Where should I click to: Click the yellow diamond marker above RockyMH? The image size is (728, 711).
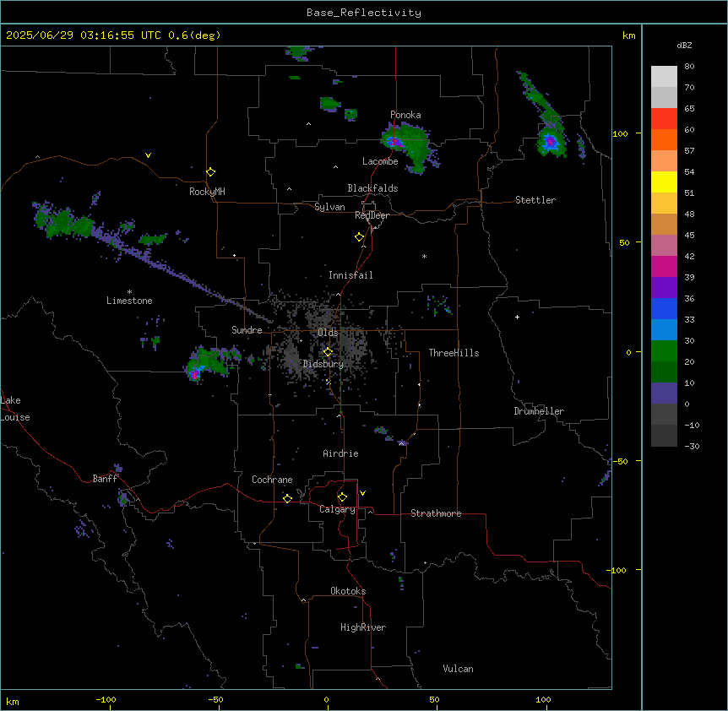(210, 172)
